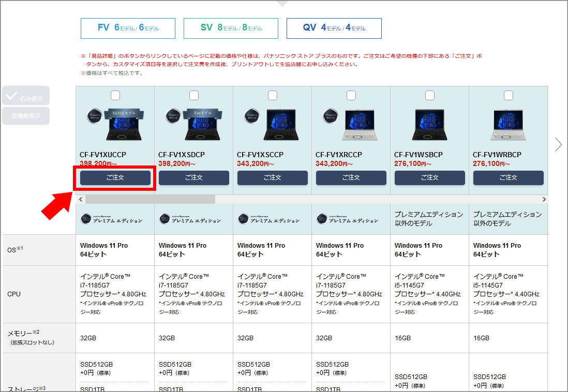Select the CF-FV1XUCCP model name
This screenshot has height=392, width=568.
pos(103,155)
